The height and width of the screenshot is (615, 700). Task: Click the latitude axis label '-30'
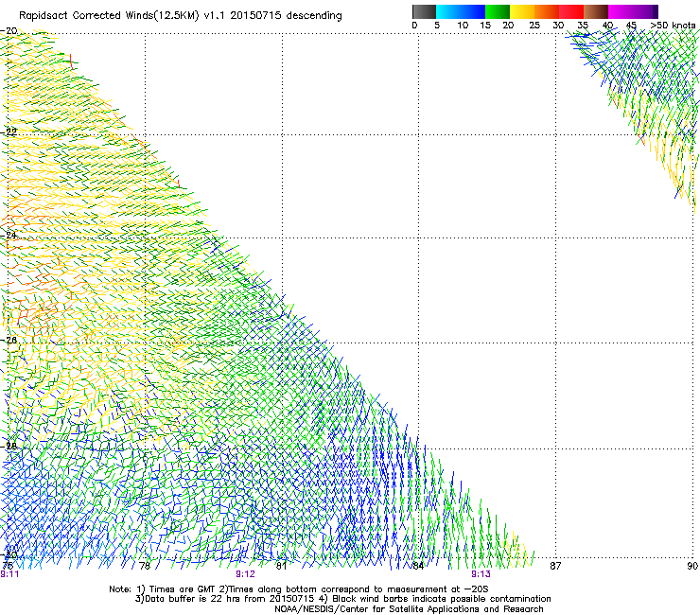[9, 554]
